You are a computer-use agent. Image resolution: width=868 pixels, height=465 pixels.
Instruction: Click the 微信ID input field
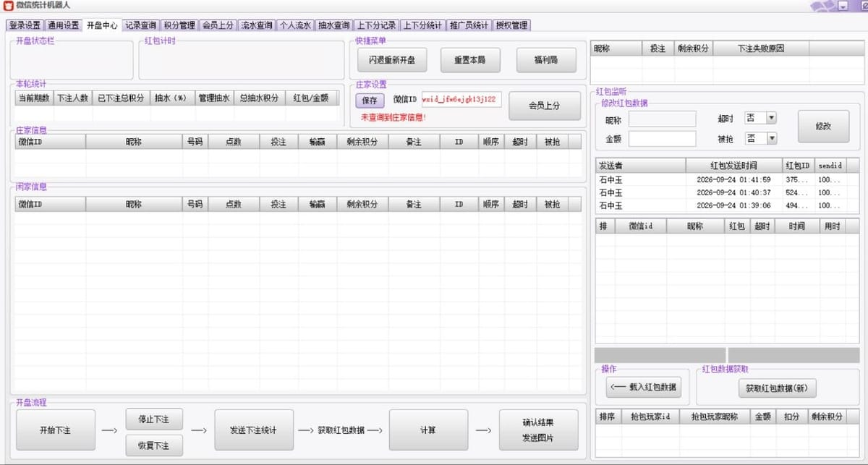[461, 100]
